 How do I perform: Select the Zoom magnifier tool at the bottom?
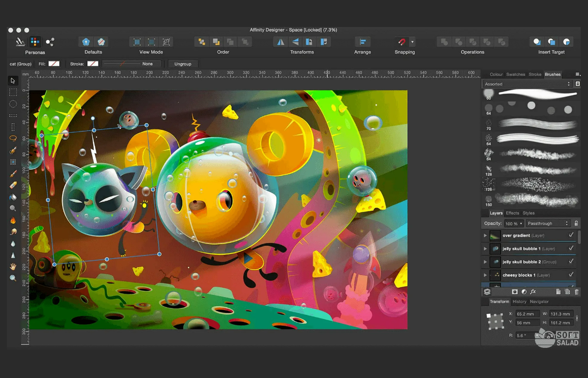[x=13, y=278]
